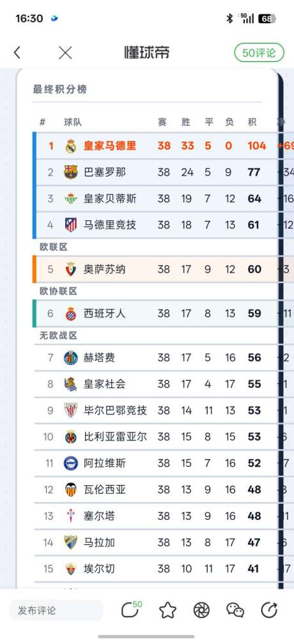This screenshot has height=644, width=294.
Task: Tap the 西班牙人 team name
Action: point(105,314)
